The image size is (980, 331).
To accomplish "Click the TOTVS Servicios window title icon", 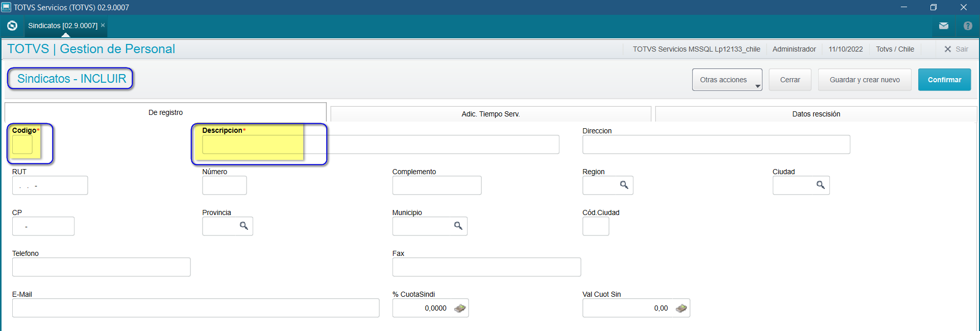I will (6, 7).
